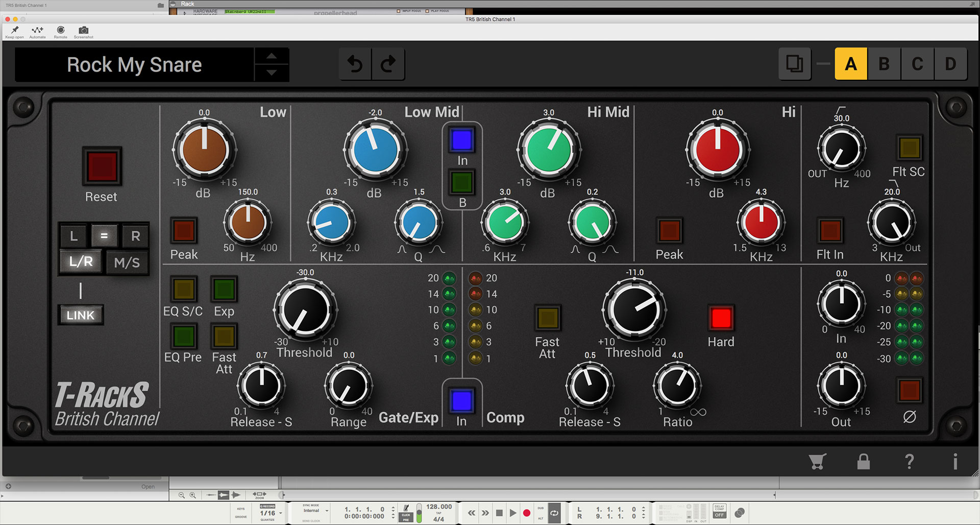Open the shopping cart store icon
980x525 pixels.
coord(817,461)
